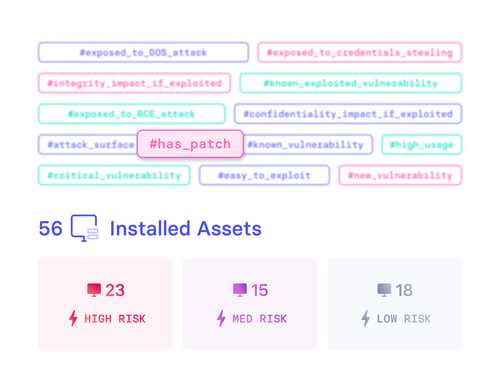Click the 56 assets count
The image size is (500, 392).
click(x=51, y=229)
